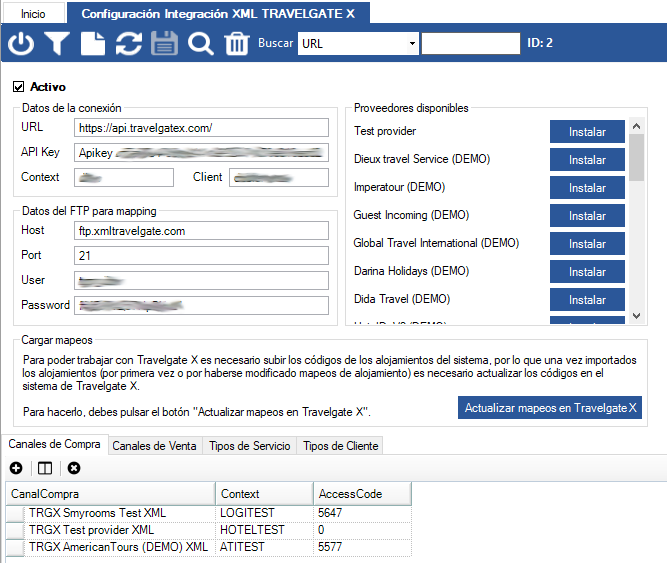Switch to the Inicio tab
667x563 pixels.
33,14
